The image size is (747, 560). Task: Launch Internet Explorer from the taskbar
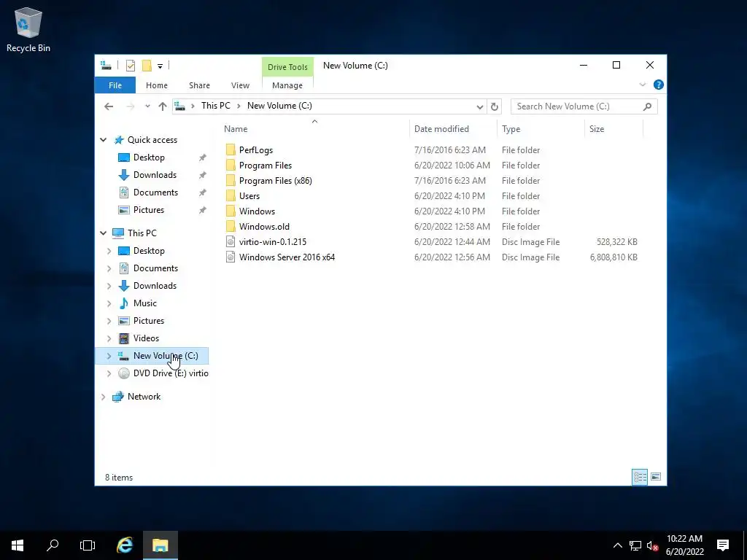point(125,545)
